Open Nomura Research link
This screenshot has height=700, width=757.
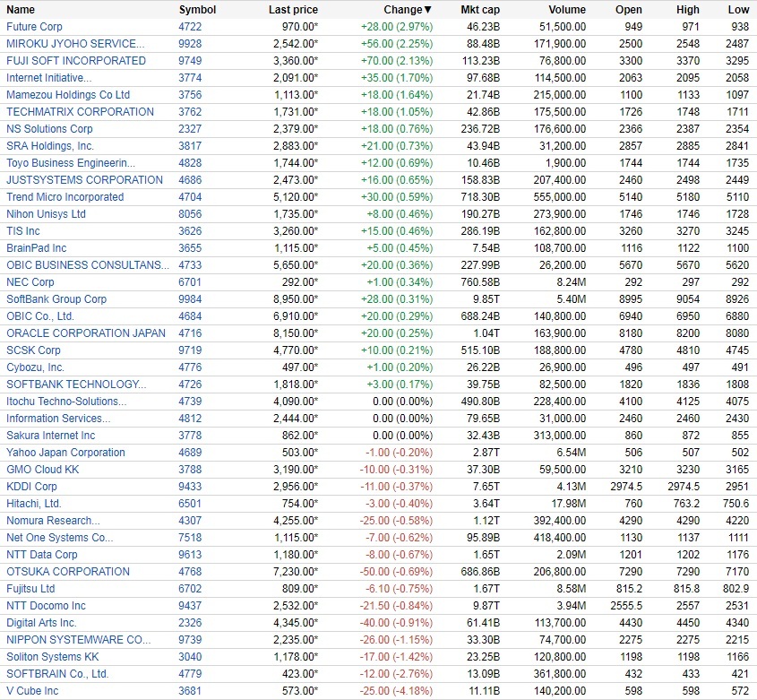click(53, 521)
